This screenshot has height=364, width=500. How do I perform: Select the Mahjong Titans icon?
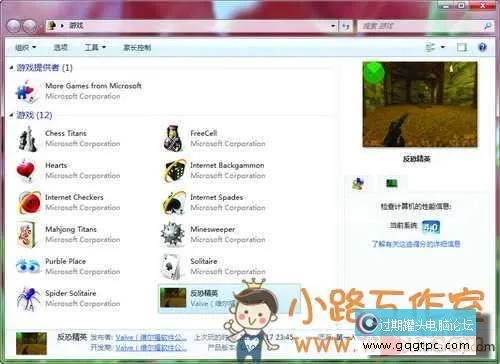(x=27, y=235)
